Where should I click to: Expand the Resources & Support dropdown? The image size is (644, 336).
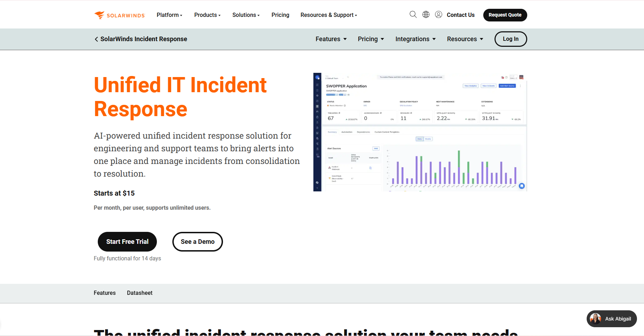coord(329,15)
